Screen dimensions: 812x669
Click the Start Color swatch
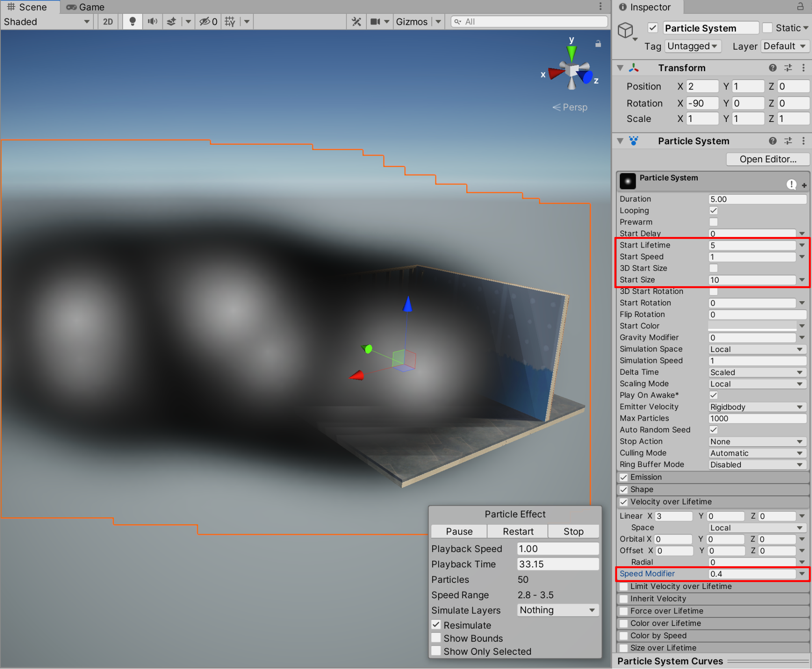[752, 326]
